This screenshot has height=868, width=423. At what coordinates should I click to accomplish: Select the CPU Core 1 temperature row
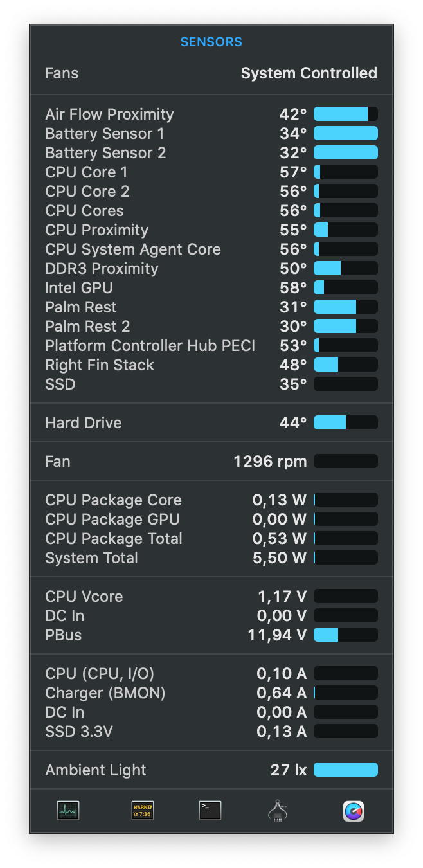click(211, 172)
